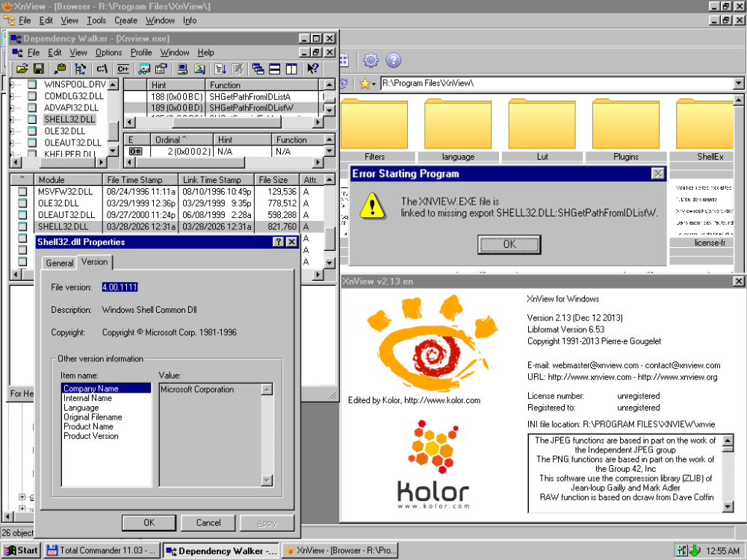Open the Plugins folder thumbnail

[625, 129]
